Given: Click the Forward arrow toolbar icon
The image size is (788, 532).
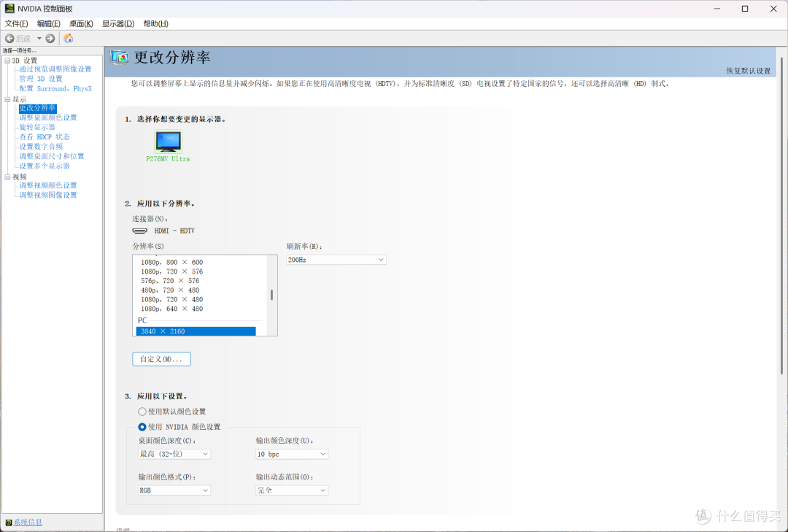Looking at the screenshot, I should [50, 38].
